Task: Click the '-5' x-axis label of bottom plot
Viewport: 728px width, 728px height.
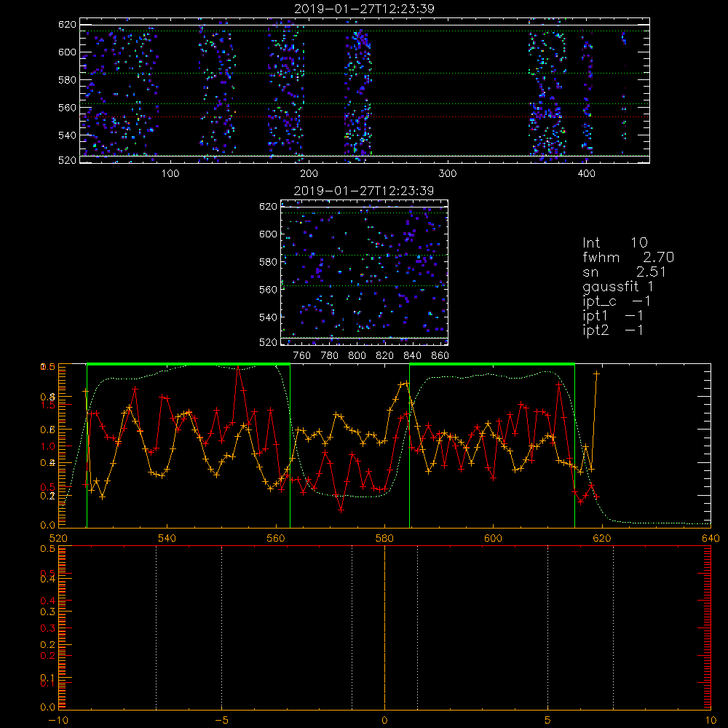Action: coord(221,721)
